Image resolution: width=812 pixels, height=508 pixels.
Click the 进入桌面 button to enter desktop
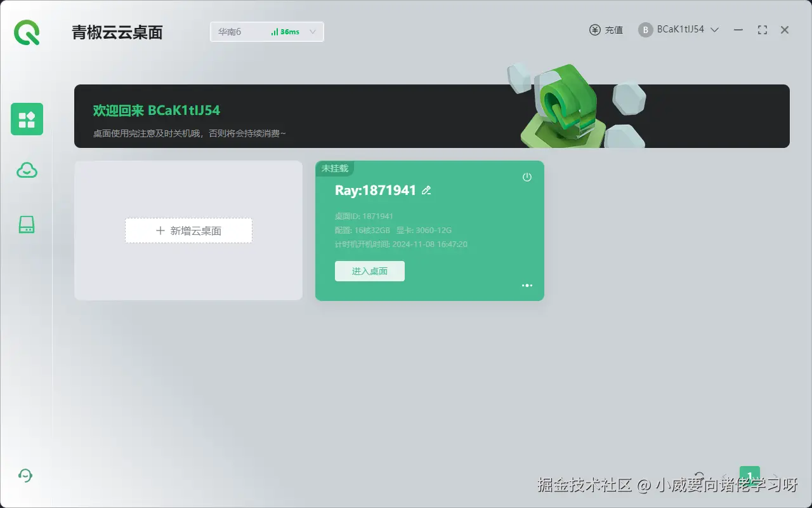(370, 271)
